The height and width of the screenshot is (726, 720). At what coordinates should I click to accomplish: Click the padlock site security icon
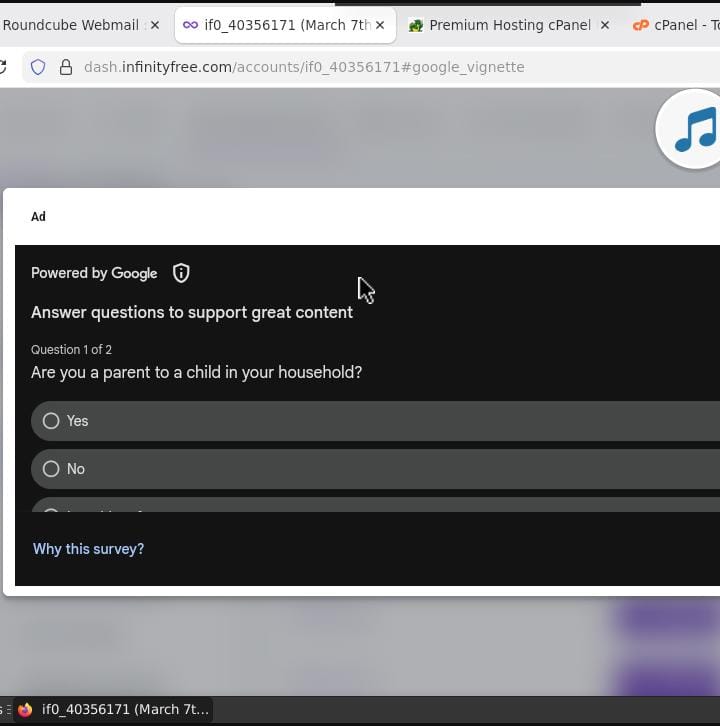tap(66, 67)
